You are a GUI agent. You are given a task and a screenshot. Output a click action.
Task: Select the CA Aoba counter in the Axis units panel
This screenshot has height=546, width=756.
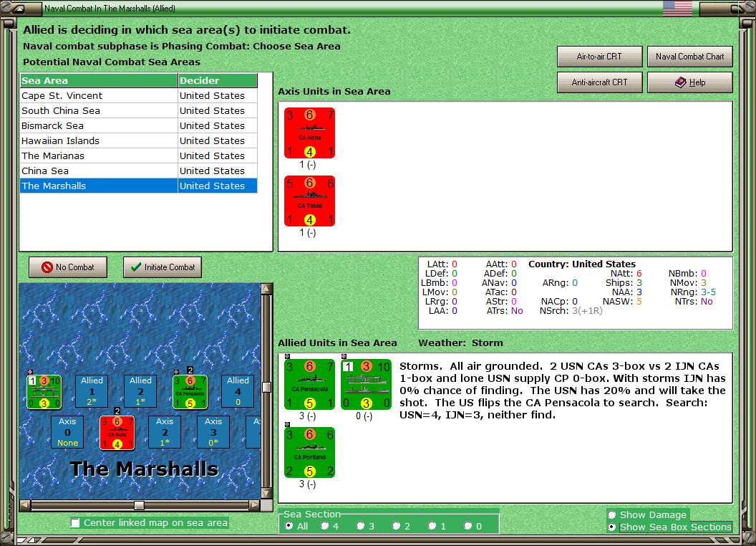click(x=309, y=133)
